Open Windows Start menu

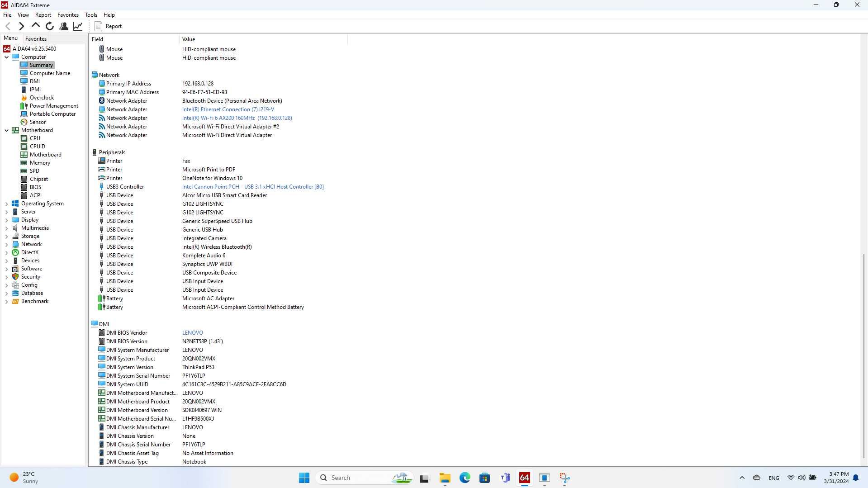[x=304, y=478]
